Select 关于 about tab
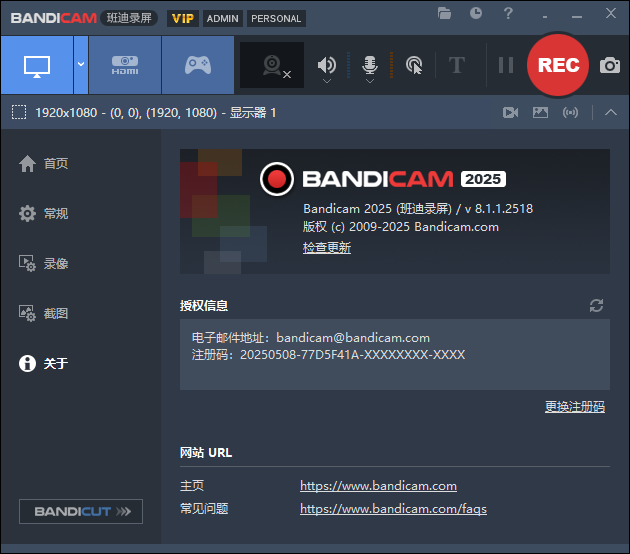Image resolution: width=630 pixels, height=554 pixels. (x=43, y=364)
